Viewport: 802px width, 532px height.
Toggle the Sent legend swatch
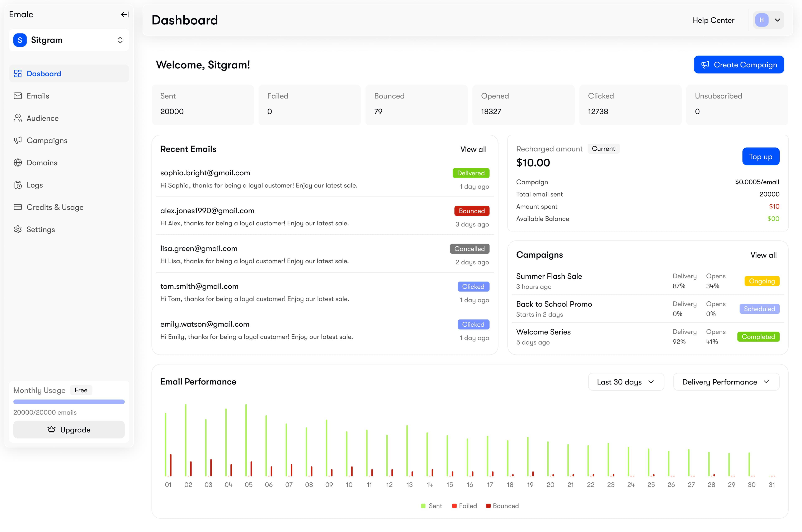(423, 506)
